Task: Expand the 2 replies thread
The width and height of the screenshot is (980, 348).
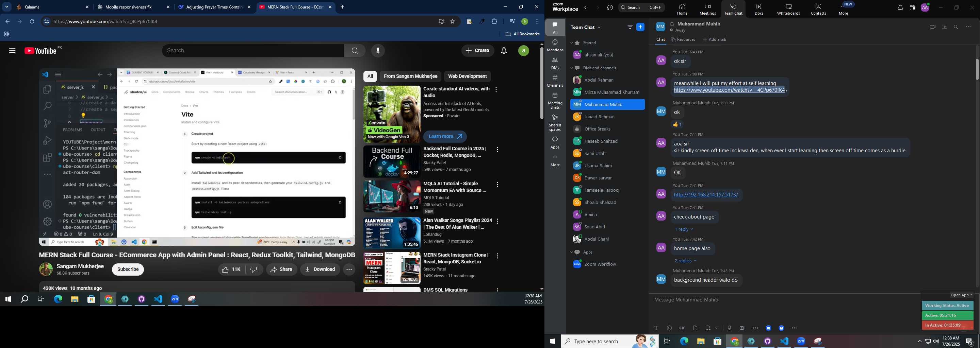Action: (x=685, y=261)
